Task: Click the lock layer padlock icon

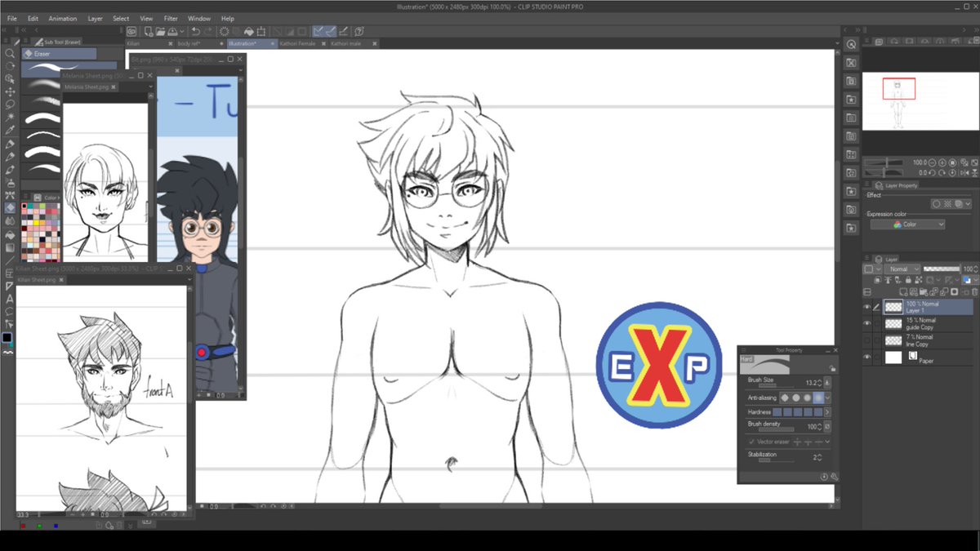Action: click(x=908, y=281)
